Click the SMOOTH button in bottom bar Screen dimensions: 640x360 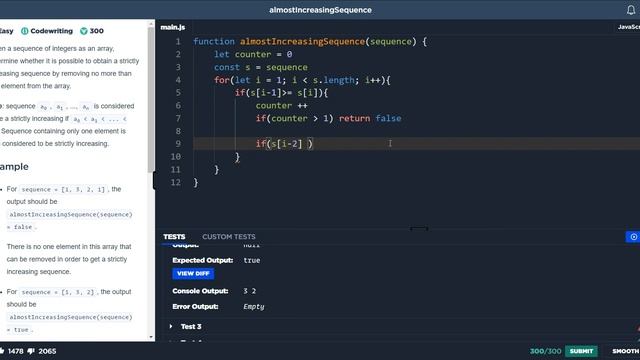pos(625,351)
